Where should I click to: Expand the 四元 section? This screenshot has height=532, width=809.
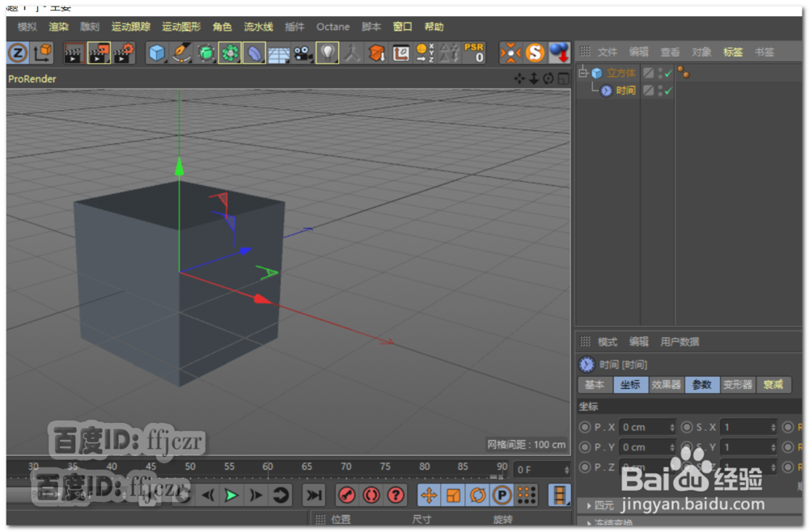589,505
